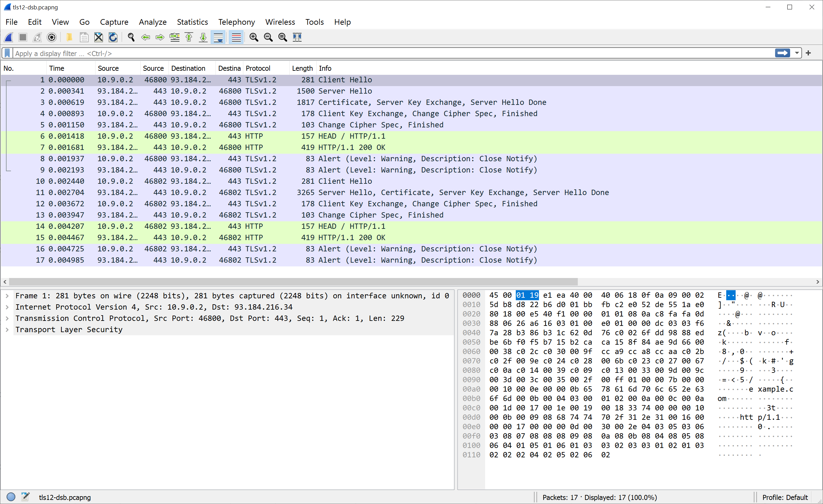
Task: Click the open capture file folder icon
Action: [70, 37]
